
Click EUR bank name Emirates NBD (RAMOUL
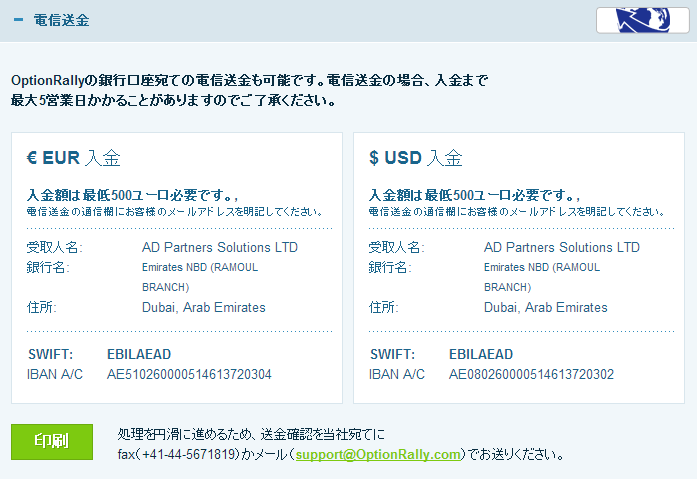[x=200, y=267]
